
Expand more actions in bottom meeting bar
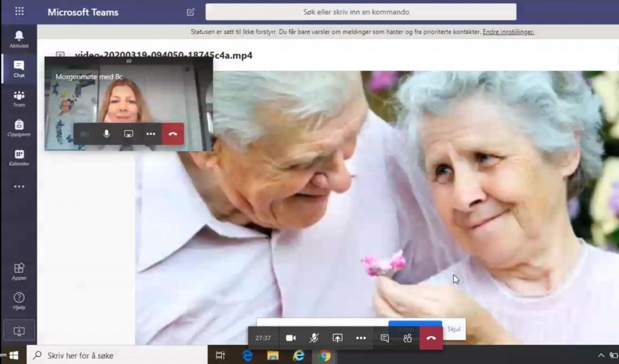(361, 338)
